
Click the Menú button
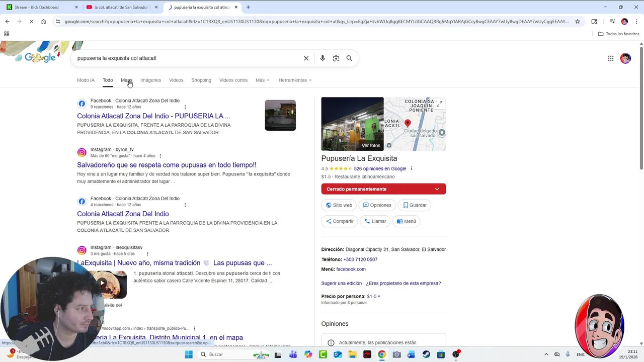tap(407, 221)
